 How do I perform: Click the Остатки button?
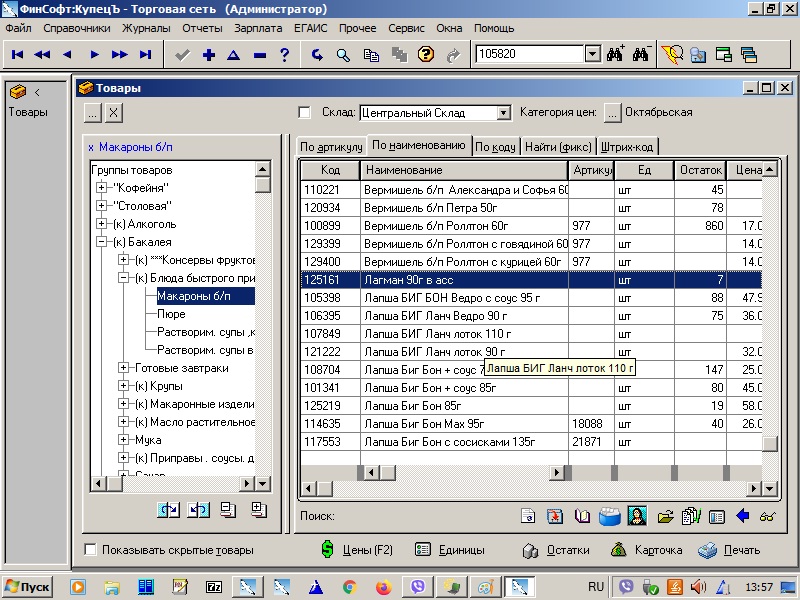pos(556,550)
